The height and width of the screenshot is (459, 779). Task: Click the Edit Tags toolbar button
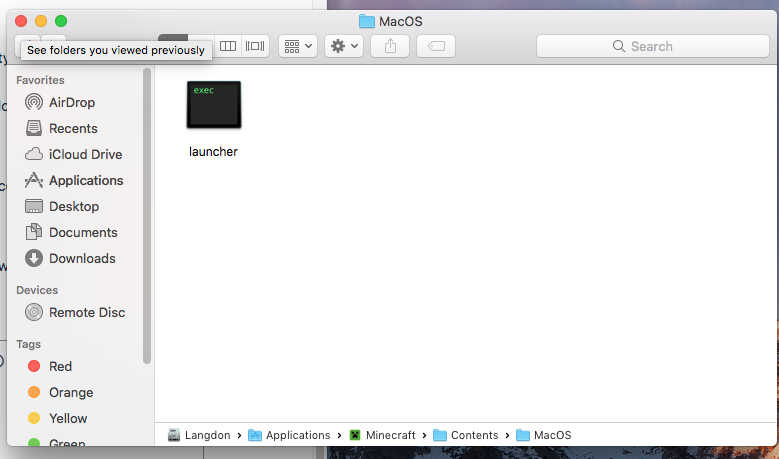tap(436, 46)
